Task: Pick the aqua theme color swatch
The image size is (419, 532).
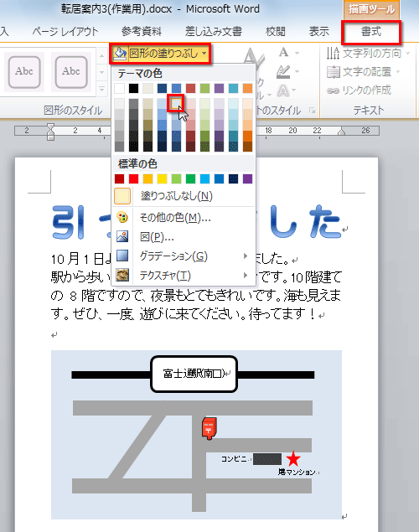Action: (x=234, y=89)
